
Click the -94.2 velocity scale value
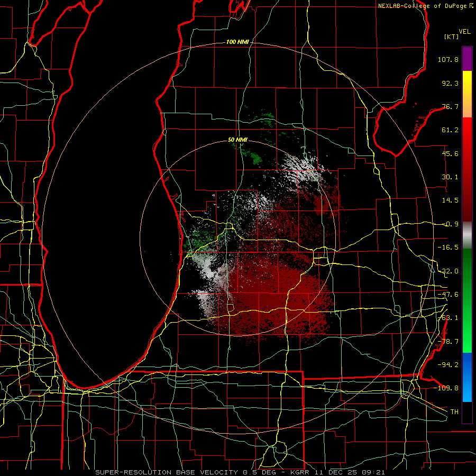coord(448,364)
